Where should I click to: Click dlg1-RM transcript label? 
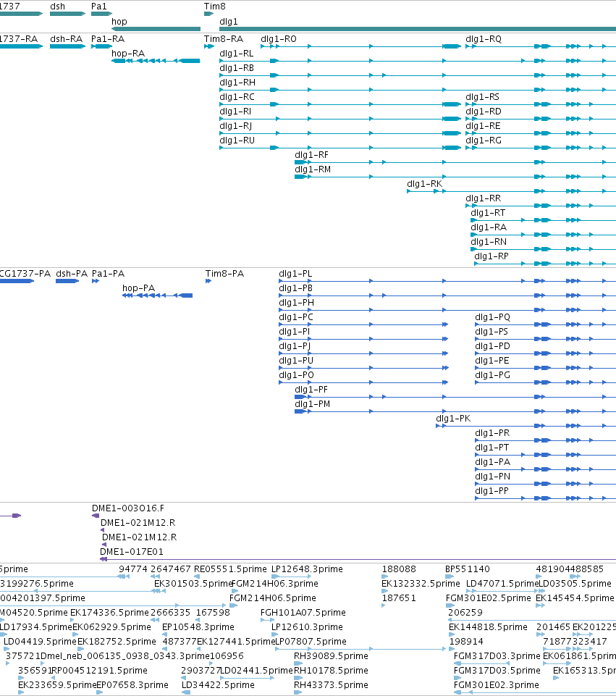(x=313, y=169)
